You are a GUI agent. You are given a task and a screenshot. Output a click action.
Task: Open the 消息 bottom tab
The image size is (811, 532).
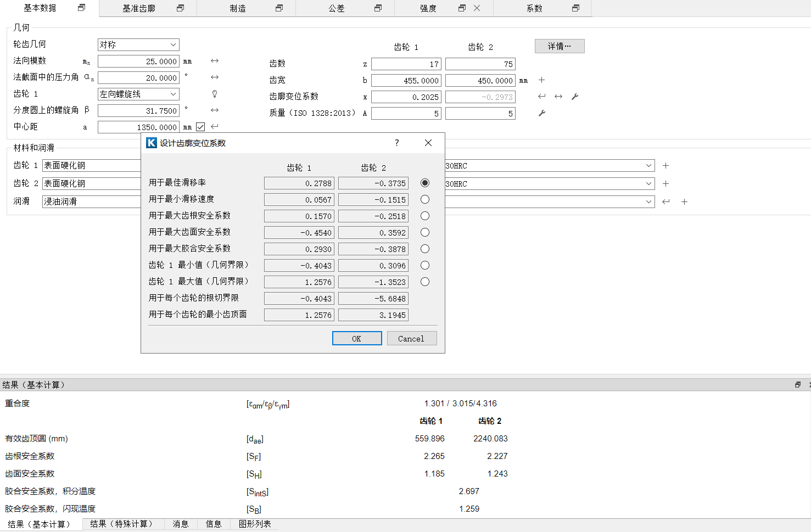(181, 524)
